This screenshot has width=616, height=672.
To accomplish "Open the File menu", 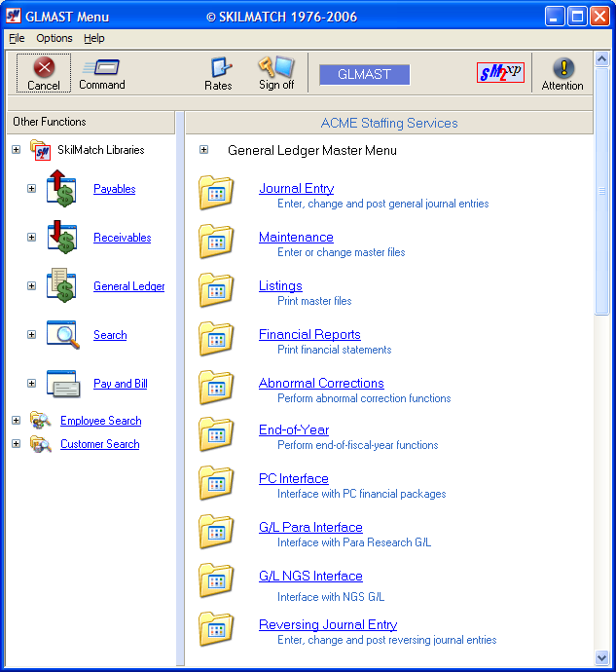I will click(17, 38).
